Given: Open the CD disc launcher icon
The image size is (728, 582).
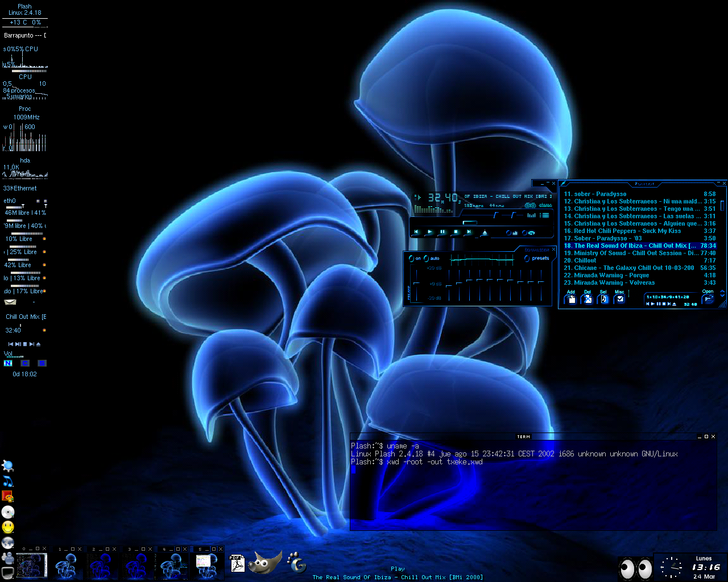Looking at the screenshot, I should (8, 512).
